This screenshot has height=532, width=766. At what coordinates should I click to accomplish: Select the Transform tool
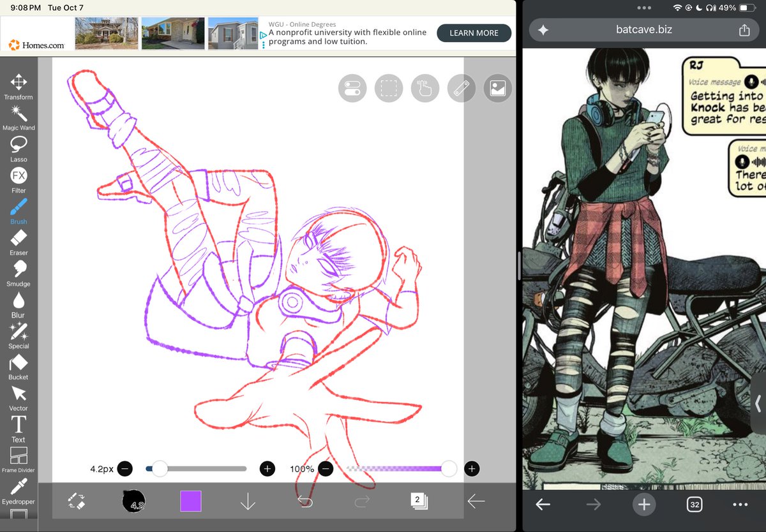click(19, 87)
